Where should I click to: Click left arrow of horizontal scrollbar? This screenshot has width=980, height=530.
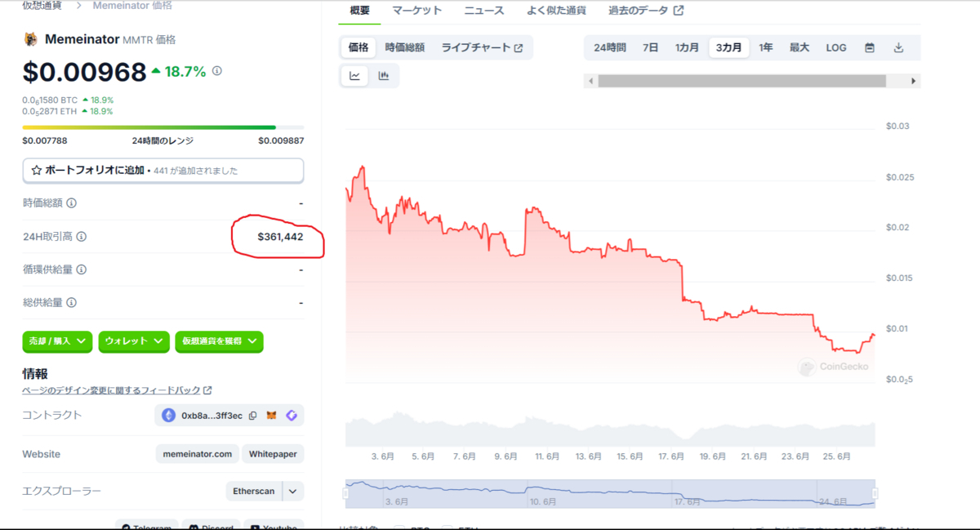589,81
